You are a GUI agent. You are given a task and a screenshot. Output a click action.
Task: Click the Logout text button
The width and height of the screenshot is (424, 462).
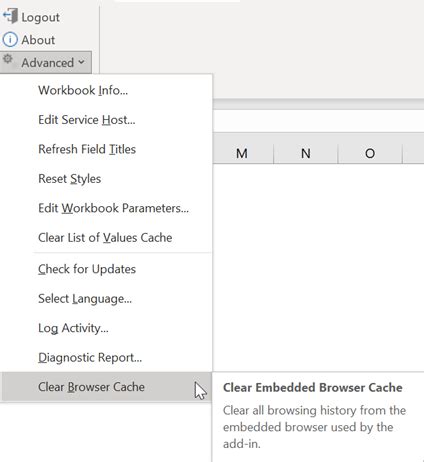pyautogui.click(x=40, y=17)
